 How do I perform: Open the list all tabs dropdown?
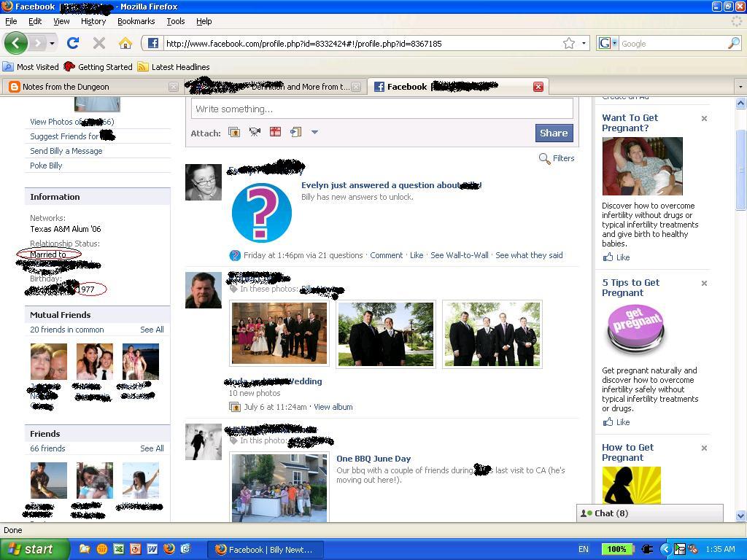click(x=740, y=87)
